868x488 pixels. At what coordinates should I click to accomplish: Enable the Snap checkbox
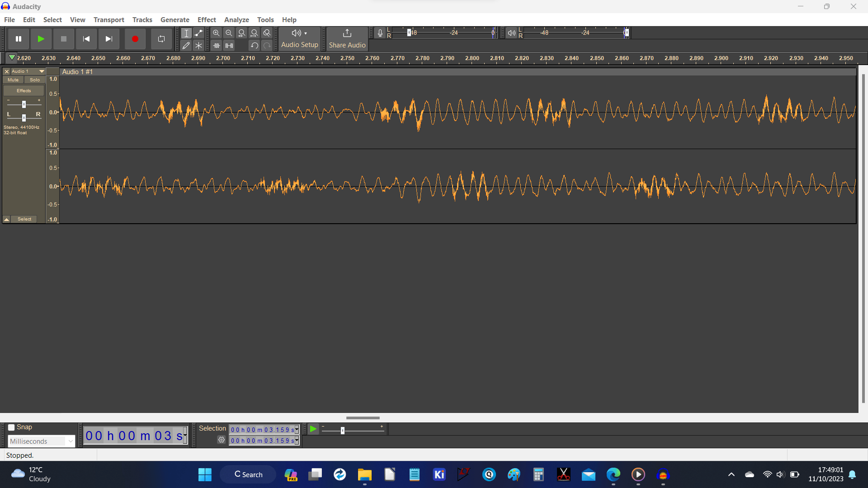11,427
